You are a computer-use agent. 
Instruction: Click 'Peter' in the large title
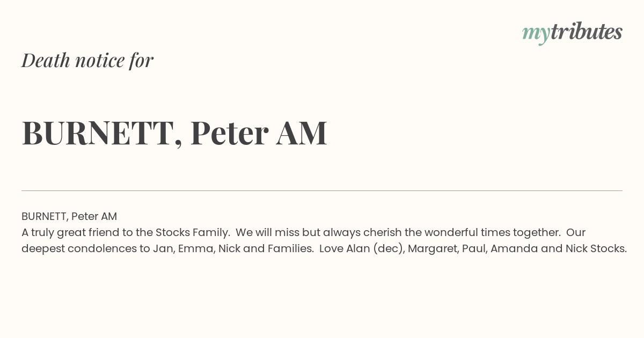pyautogui.click(x=229, y=133)
